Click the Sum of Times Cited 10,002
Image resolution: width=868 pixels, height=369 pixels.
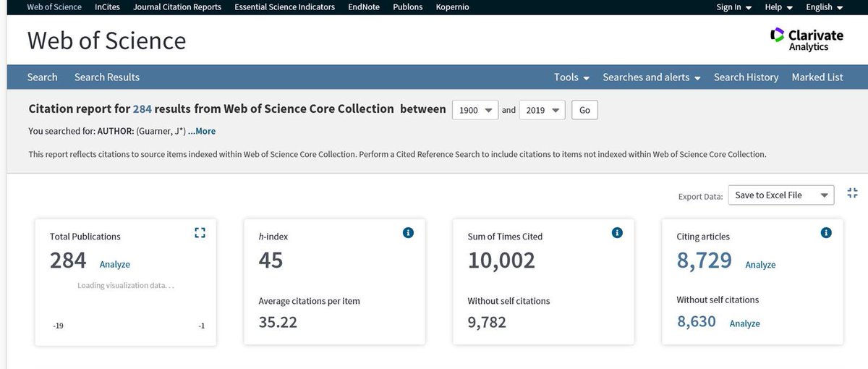pyautogui.click(x=501, y=260)
